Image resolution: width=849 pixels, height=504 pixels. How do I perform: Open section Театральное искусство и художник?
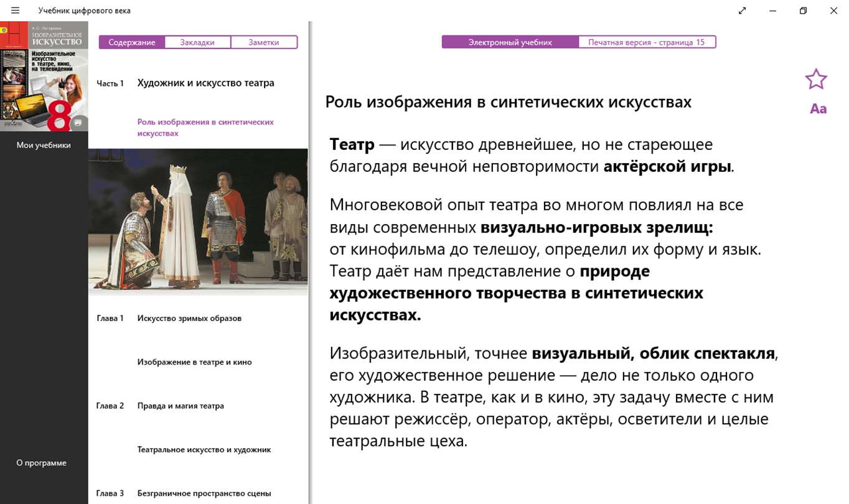coord(204,449)
